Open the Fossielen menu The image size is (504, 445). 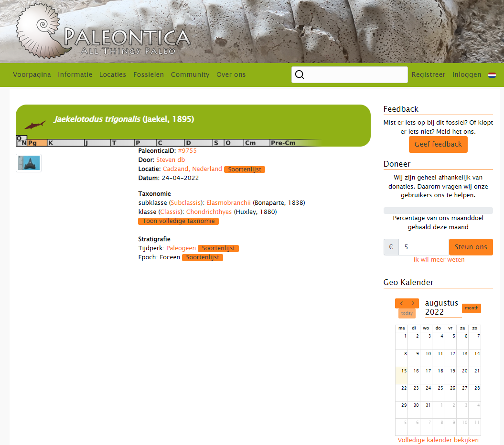click(x=149, y=74)
